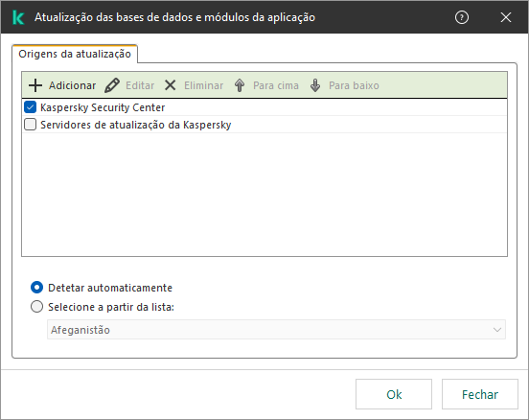The width and height of the screenshot is (529, 420).
Task: Click the X Eliminar icon in toolbar
Action: tap(171, 85)
